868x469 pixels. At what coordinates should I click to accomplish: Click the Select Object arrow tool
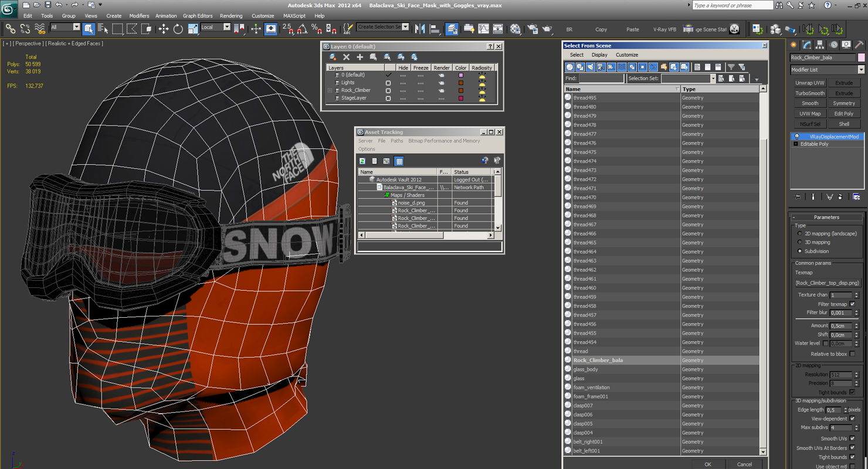[89, 28]
